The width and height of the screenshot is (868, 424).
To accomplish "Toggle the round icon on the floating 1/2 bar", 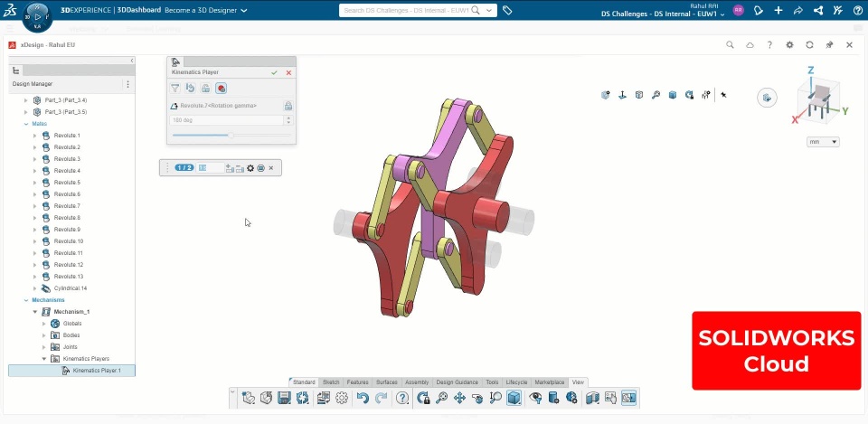I will click(260, 168).
